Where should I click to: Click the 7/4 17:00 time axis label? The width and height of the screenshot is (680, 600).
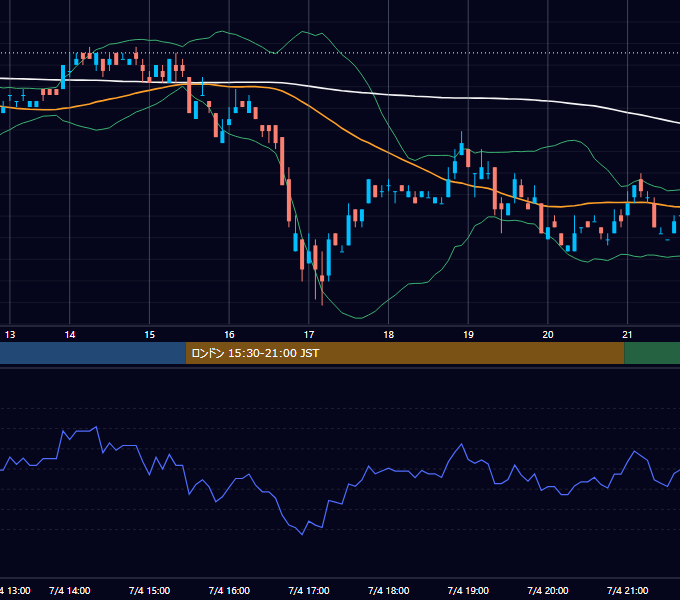309,590
